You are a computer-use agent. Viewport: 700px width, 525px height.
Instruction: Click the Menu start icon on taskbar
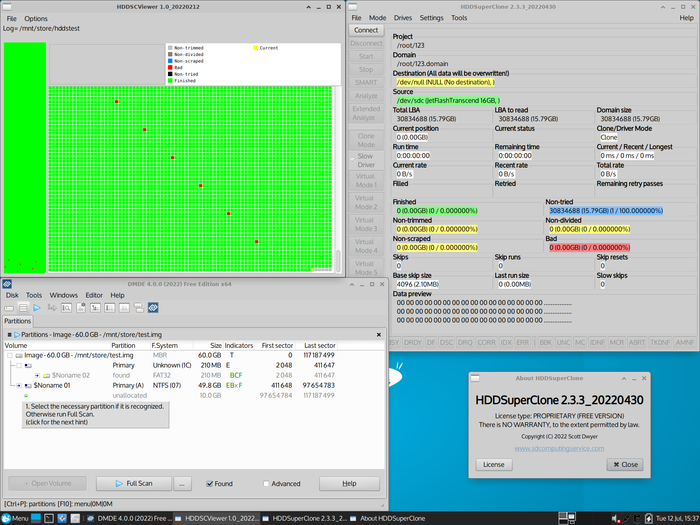tap(6, 518)
